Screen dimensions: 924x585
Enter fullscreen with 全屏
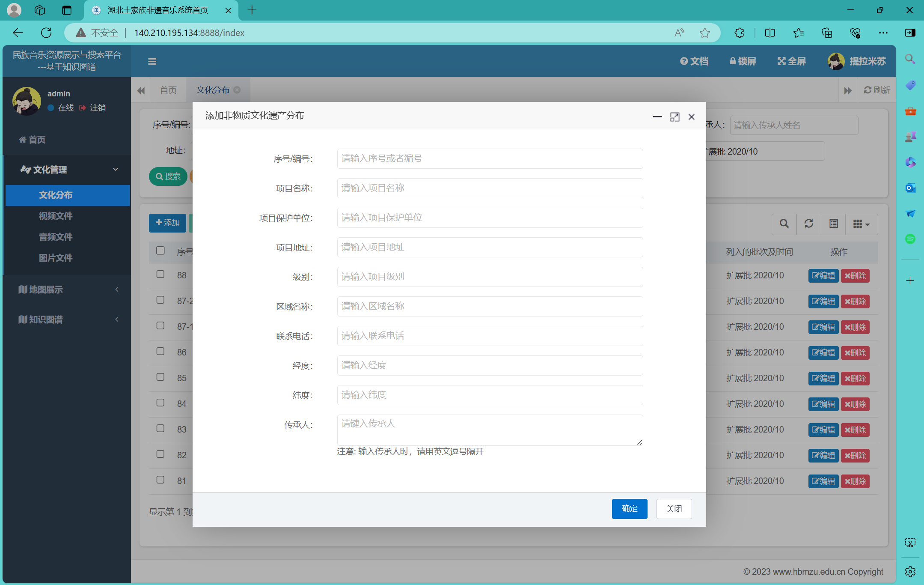(x=791, y=61)
